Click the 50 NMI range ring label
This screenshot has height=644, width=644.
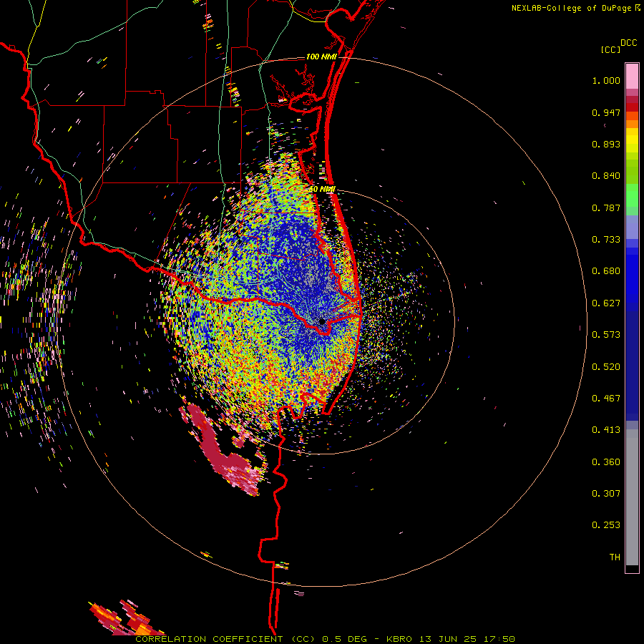click(x=321, y=189)
